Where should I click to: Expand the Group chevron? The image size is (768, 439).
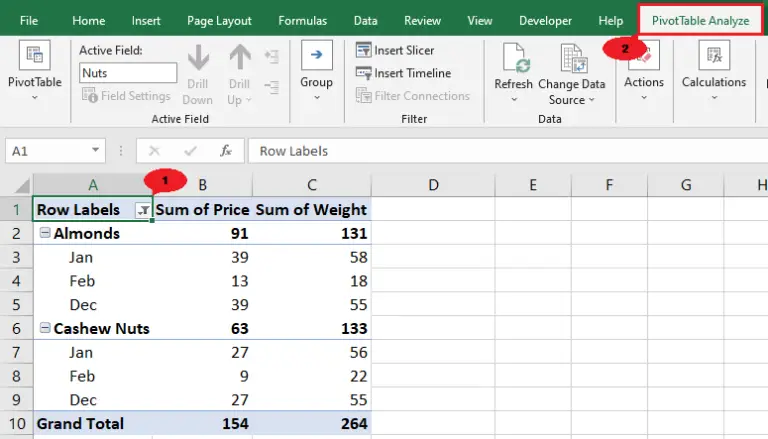(316, 98)
